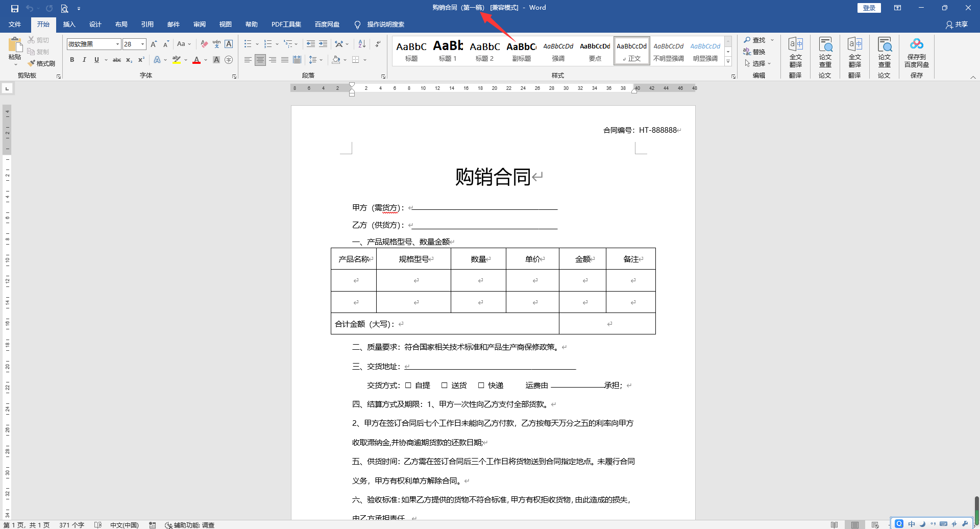The image size is (980, 529).
Task: Apply the 标题 1 style from gallery
Action: tap(448, 51)
